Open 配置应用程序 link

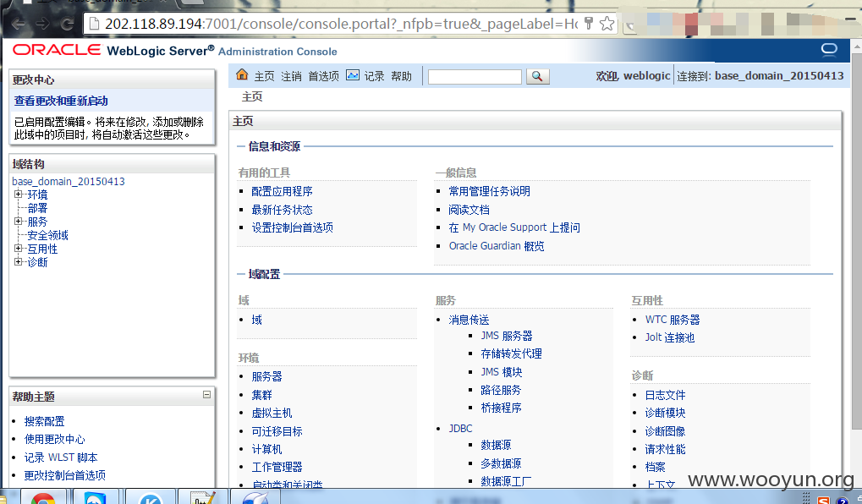pos(282,191)
